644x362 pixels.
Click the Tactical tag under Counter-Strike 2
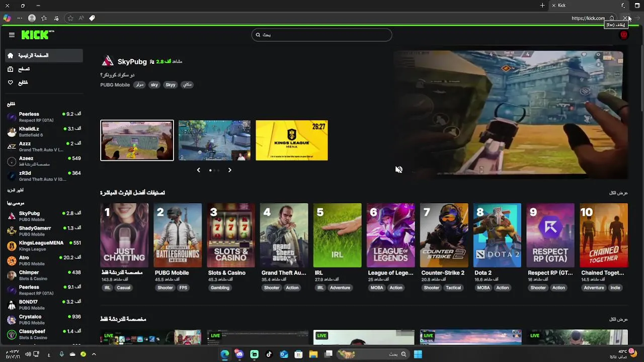(453, 288)
